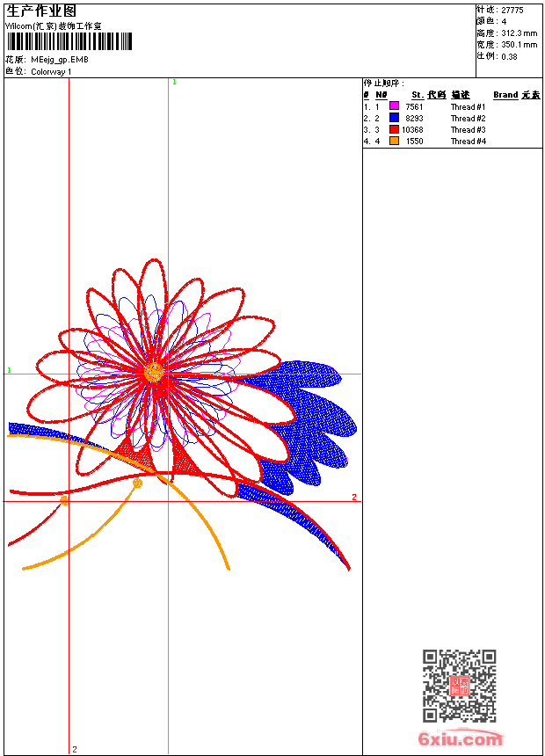Screen dimensions: 545x756
Task: Select the Thread #3 row description
Action: click(468, 129)
